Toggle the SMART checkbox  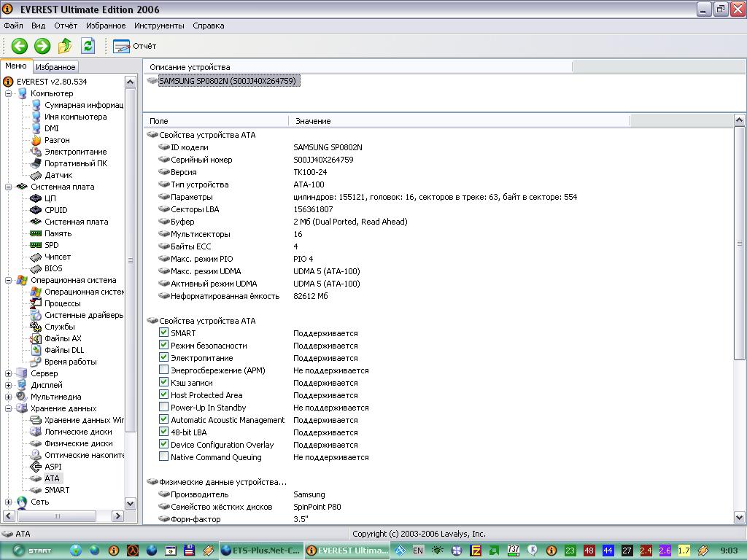(164, 333)
